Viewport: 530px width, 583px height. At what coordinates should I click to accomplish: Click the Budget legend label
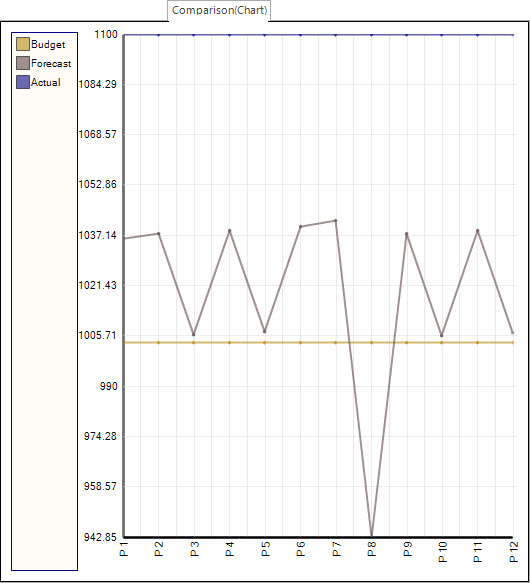[x=48, y=45]
